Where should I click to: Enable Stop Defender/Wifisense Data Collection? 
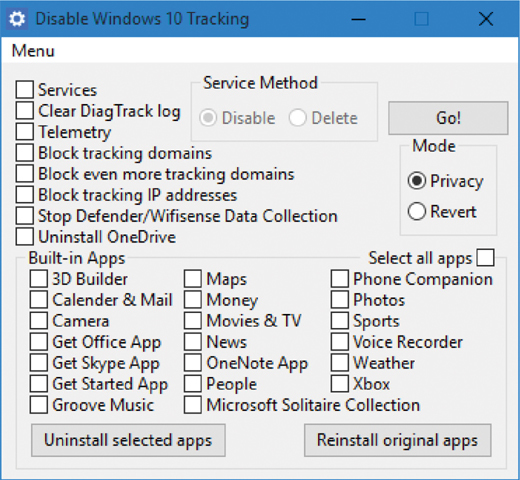(x=24, y=215)
